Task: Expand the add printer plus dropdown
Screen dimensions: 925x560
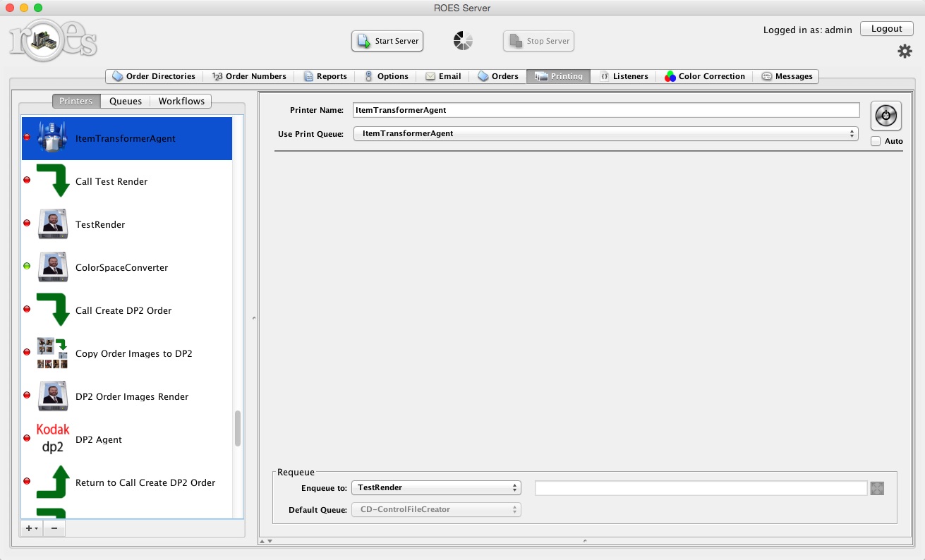Action: click(30, 528)
